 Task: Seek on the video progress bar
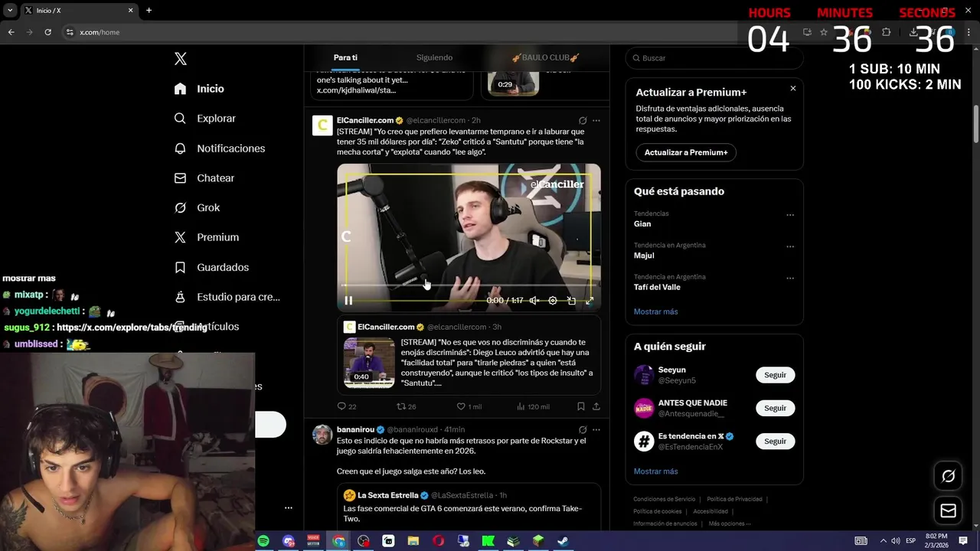(469, 285)
